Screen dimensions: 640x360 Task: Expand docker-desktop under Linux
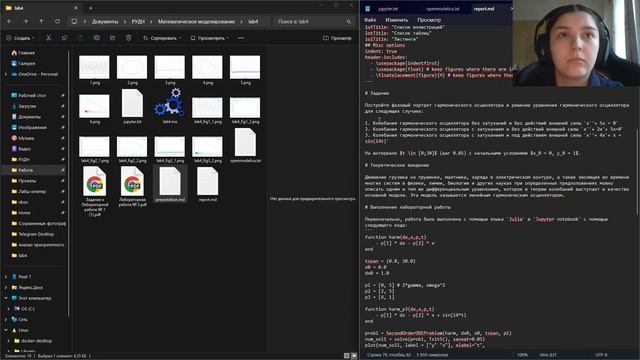point(9,340)
